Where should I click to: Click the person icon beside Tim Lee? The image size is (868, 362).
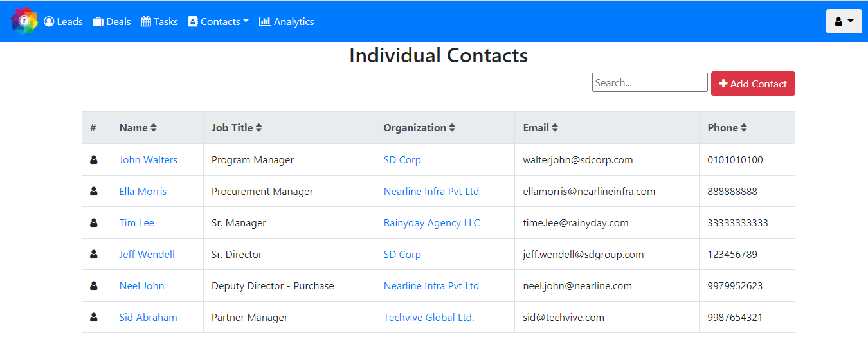point(94,222)
